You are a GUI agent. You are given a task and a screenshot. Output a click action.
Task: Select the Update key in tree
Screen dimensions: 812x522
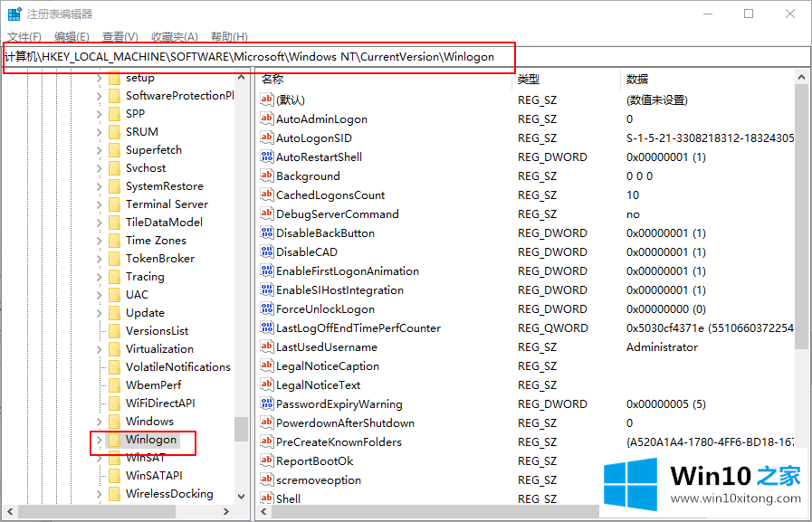pyautogui.click(x=145, y=313)
